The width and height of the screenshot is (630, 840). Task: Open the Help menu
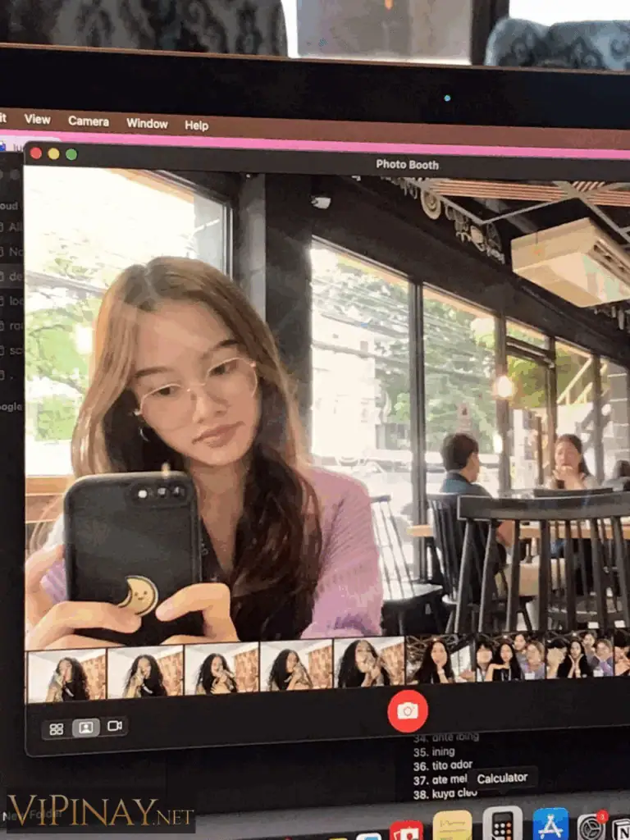(196, 126)
